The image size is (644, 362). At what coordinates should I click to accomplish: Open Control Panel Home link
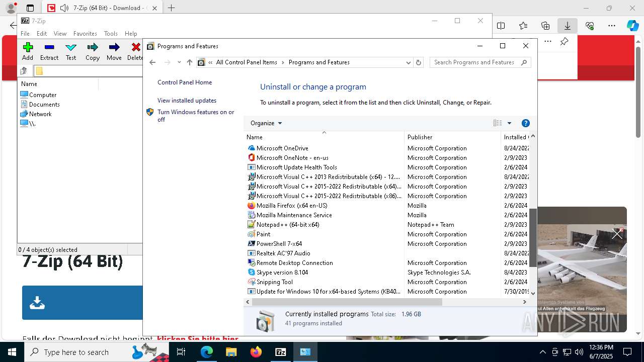(185, 82)
